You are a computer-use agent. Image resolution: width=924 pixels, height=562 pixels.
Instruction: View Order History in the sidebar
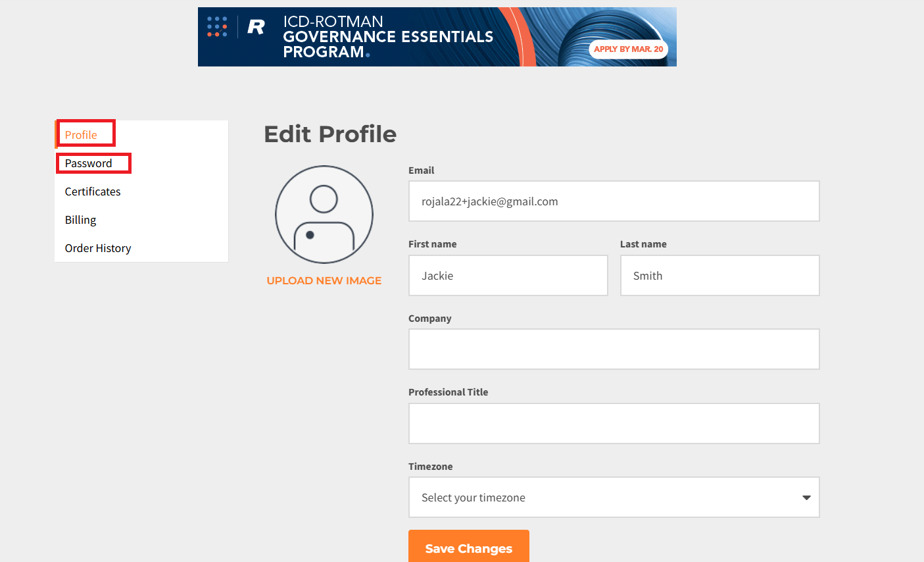pyautogui.click(x=98, y=248)
